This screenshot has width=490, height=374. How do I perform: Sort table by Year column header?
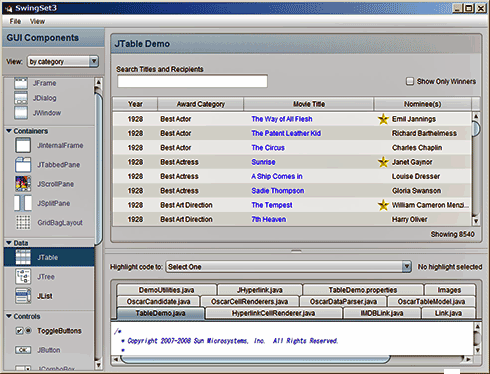coord(135,104)
